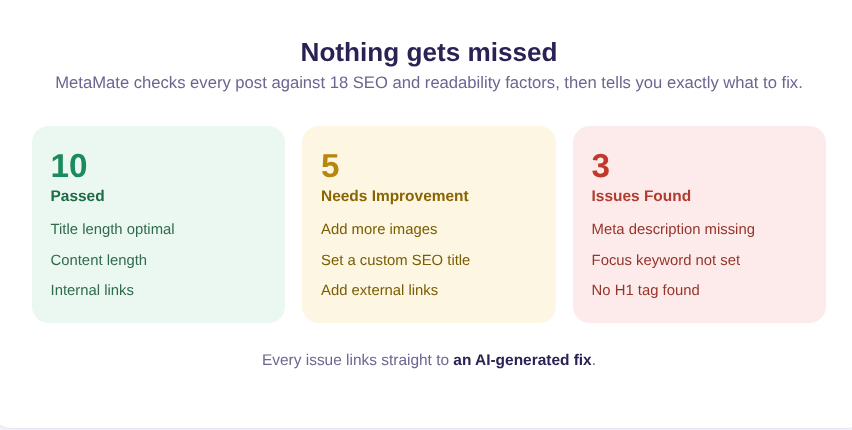Screen dimensions: 852x430
Task: Select the subtitle about 18 SEO factors
Action: pyautogui.click(x=429, y=83)
